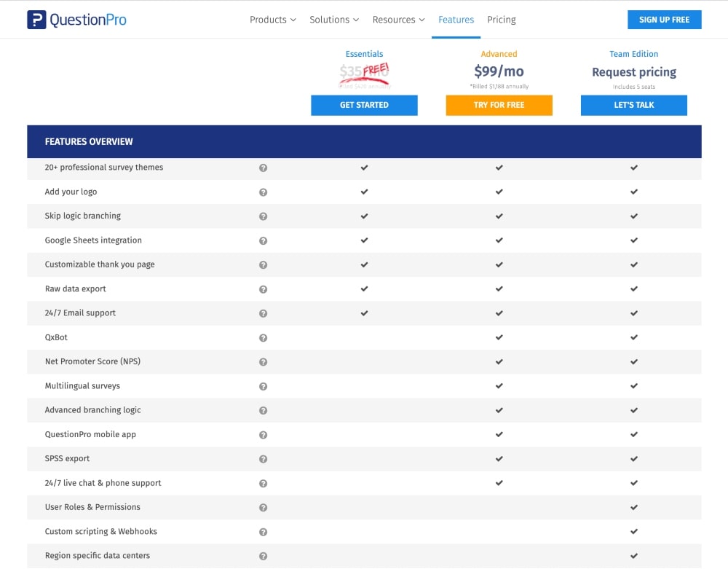728x569 pixels.
Task: Click the SIGN UP FREE button
Action: pos(664,20)
